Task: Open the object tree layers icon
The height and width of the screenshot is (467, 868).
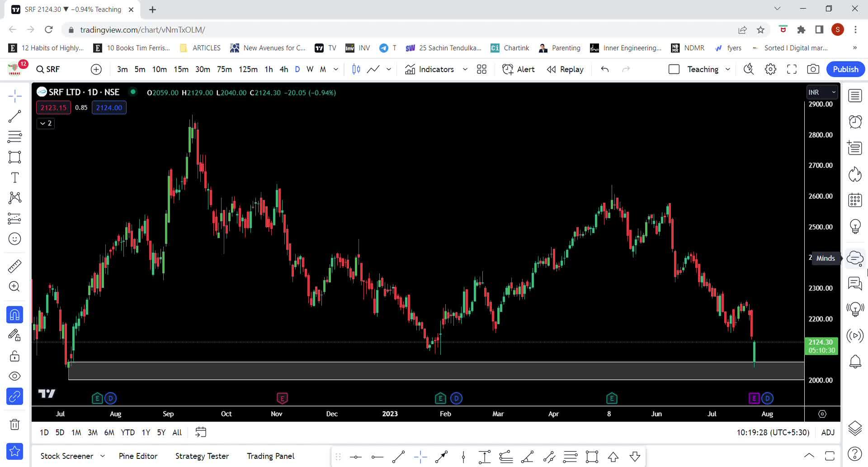Action: [855, 428]
